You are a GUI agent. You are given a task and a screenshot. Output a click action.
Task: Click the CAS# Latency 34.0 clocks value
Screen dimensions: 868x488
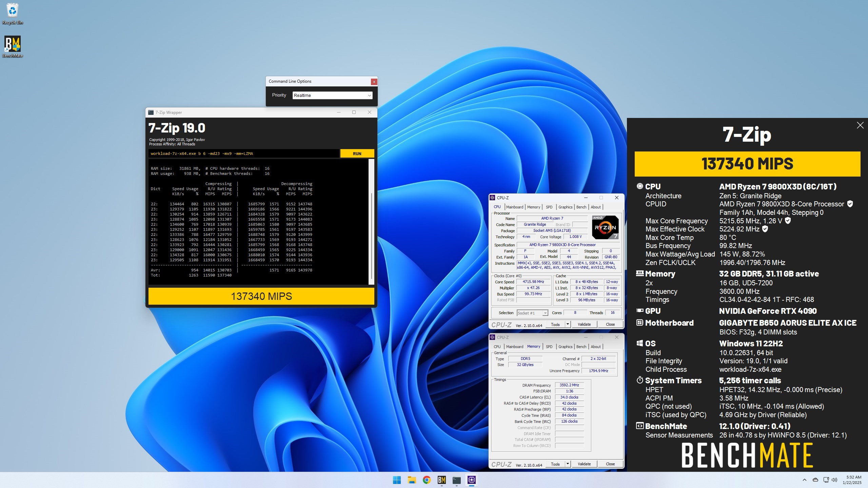569,397
